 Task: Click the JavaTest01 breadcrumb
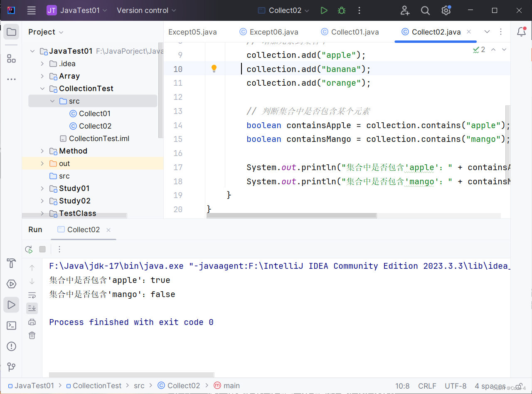click(x=31, y=386)
